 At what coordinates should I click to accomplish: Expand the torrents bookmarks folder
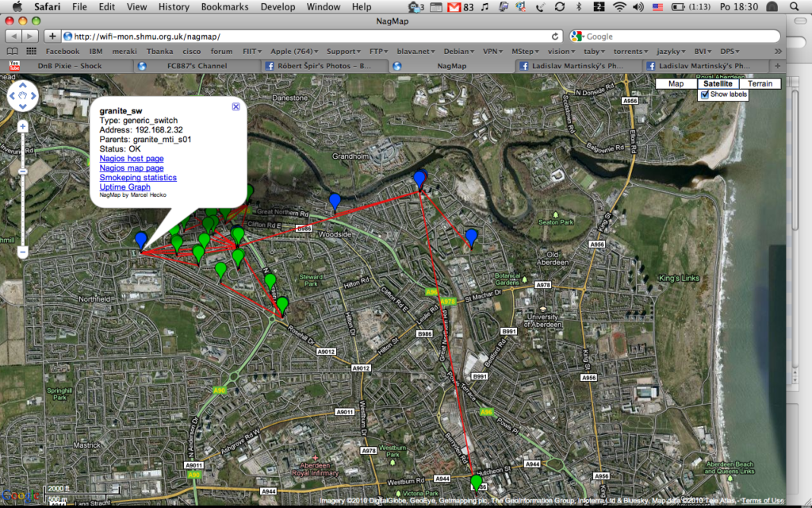click(x=630, y=52)
